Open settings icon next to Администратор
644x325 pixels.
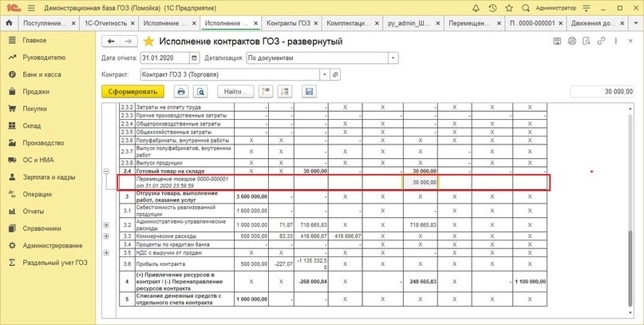point(587,8)
